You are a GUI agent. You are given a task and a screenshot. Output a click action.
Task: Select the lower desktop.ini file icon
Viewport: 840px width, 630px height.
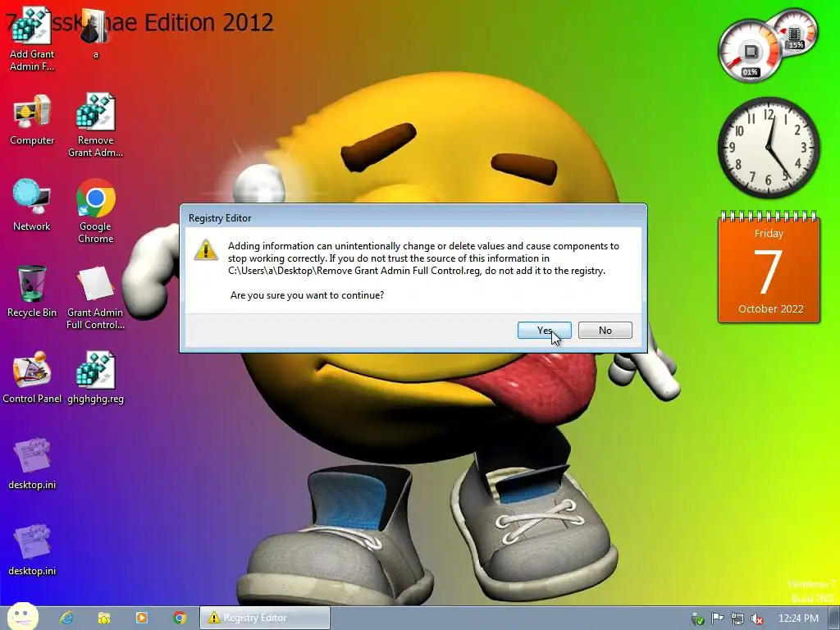pos(32,550)
